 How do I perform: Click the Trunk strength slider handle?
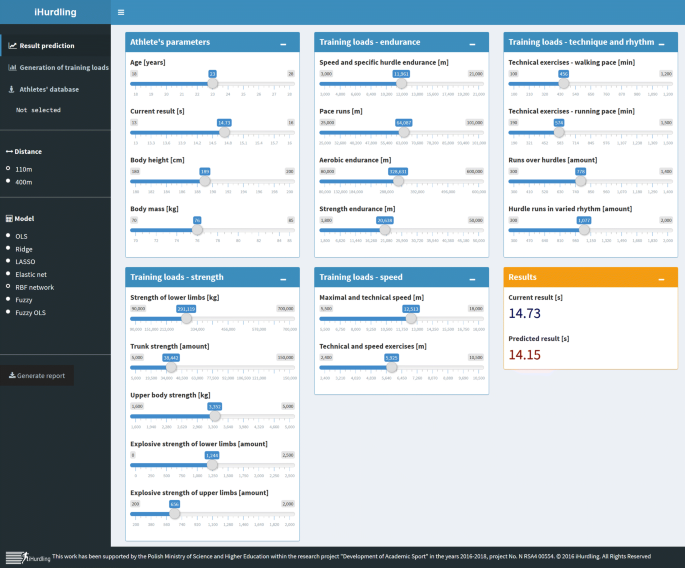click(x=171, y=367)
